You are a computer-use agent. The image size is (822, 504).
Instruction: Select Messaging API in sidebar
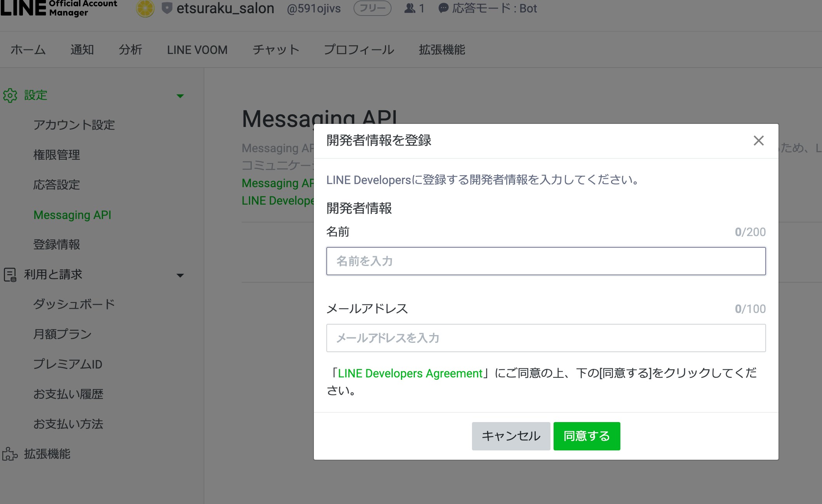tap(72, 215)
